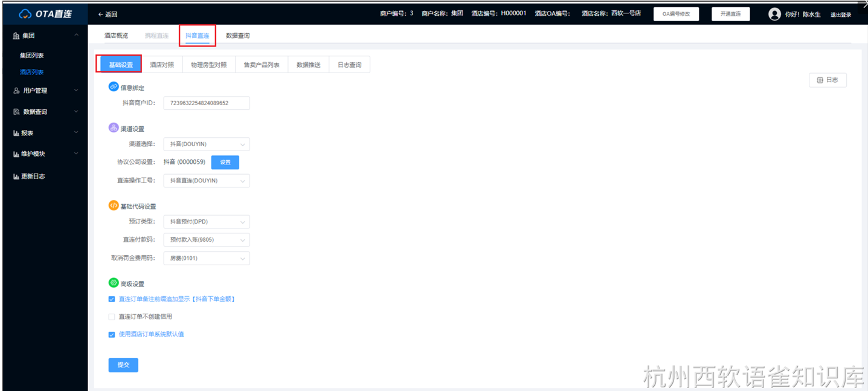Collapse the 集团 sidebar menu
Viewport: 868px width, 391px height.
pyautogui.click(x=76, y=36)
